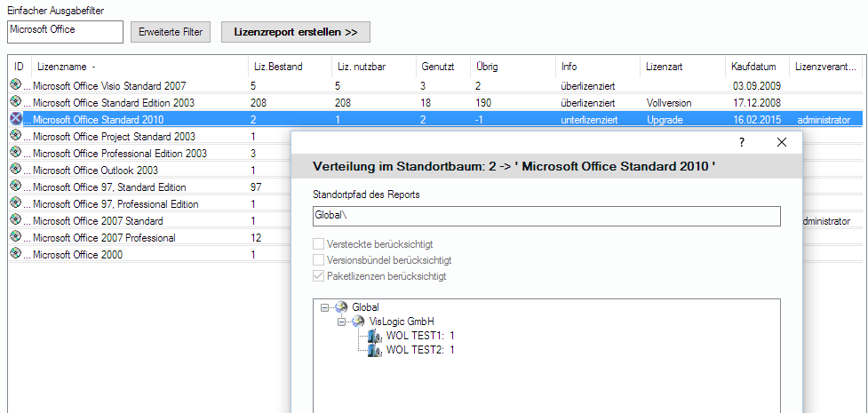Screen dimensions: 868x413
Task: Sort by the Kaufdatum column header
Action: coord(757,67)
